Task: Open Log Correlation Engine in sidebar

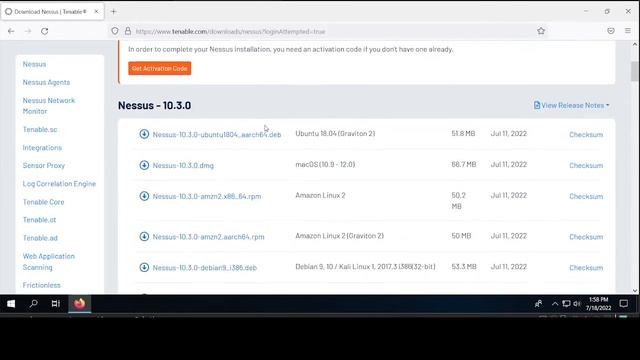Action: coord(59,184)
